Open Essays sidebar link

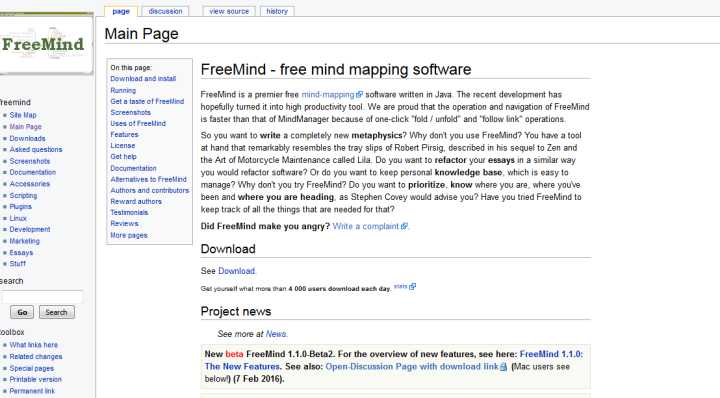pos(21,252)
